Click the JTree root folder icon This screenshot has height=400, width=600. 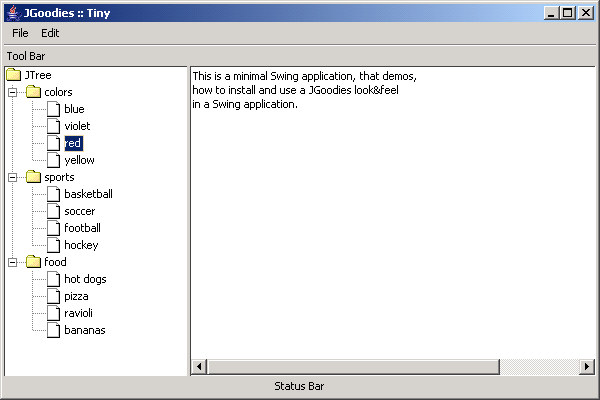point(14,75)
